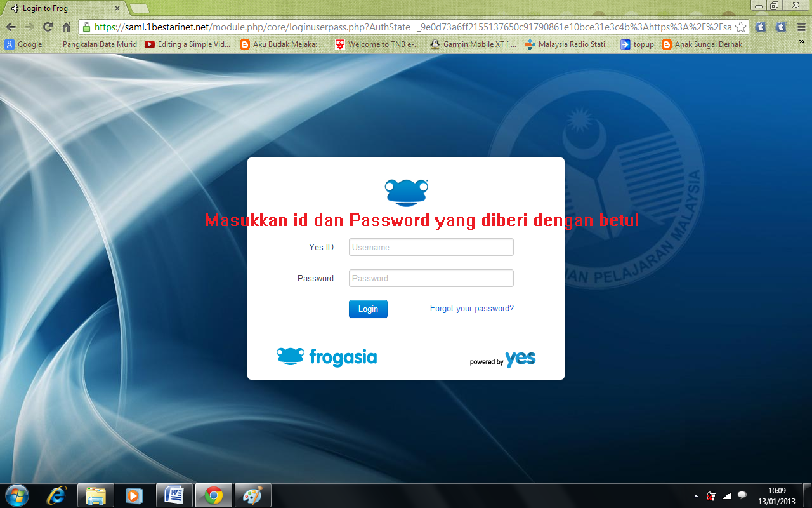Show hidden tray icons arrow
The width and height of the screenshot is (812, 508).
click(x=696, y=495)
